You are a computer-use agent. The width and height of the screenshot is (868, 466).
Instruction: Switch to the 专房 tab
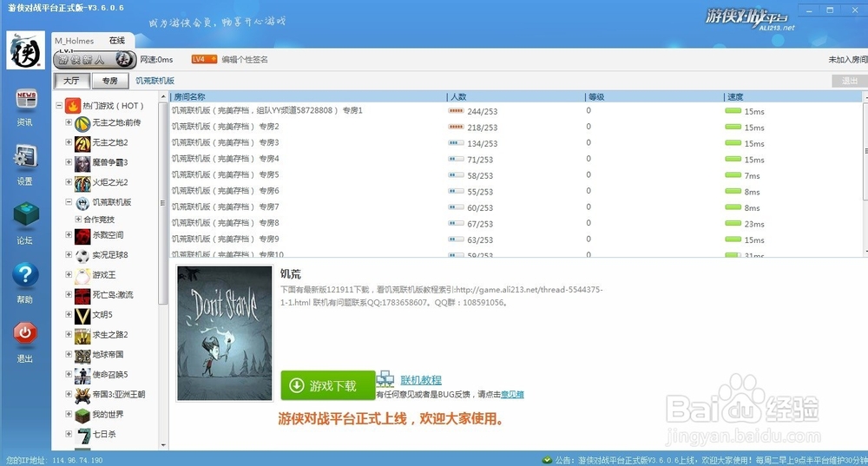[109, 81]
